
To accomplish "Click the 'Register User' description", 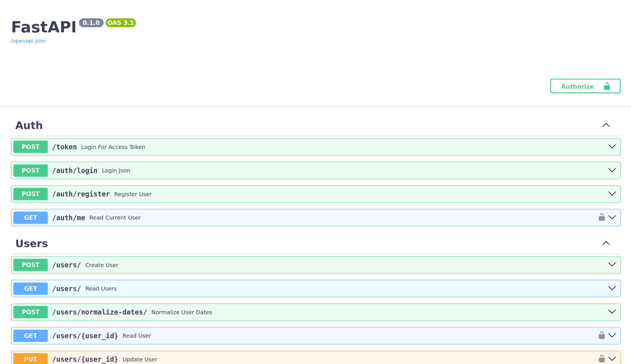I will [x=133, y=194].
